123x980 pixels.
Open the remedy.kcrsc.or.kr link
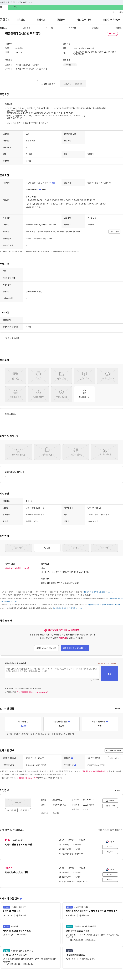tap(32, 692)
